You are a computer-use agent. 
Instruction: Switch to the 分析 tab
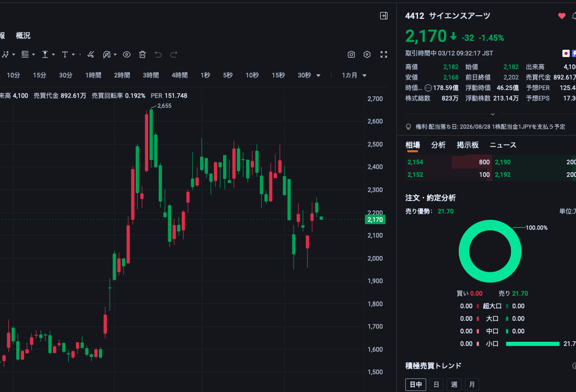[x=438, y=145]
